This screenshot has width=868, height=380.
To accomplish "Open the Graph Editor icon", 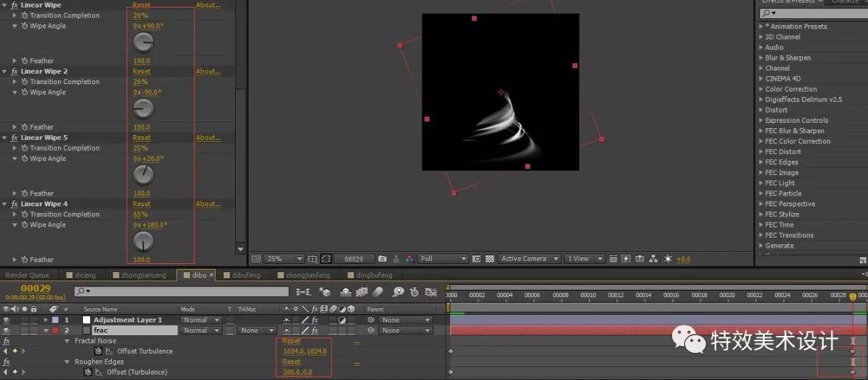I will [431, 292].
